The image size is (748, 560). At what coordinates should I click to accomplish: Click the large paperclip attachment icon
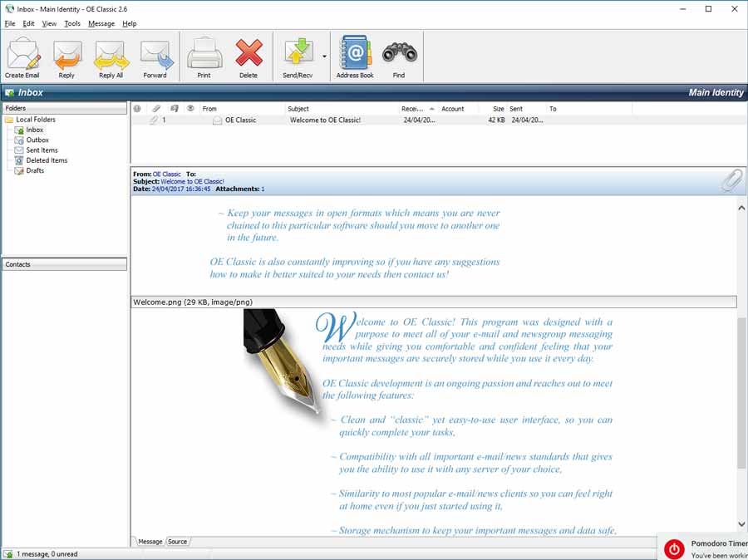(x=732, y=180)
